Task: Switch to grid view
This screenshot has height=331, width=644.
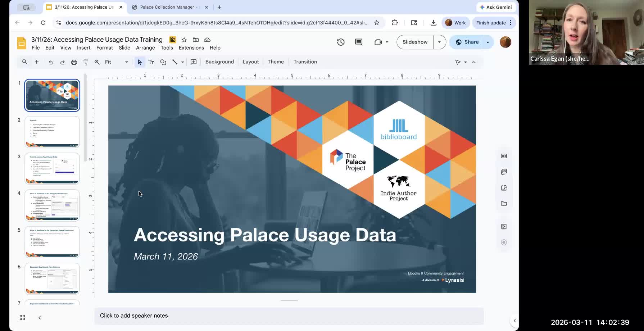Action: click(22, 317)
